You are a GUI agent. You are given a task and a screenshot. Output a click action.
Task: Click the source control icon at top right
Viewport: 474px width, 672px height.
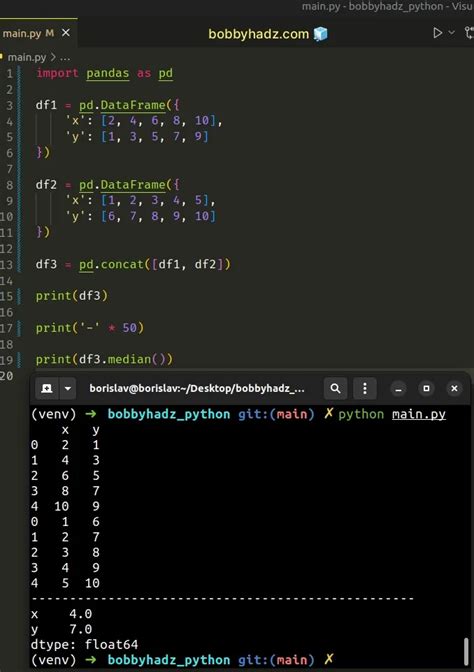coord(469,33)
